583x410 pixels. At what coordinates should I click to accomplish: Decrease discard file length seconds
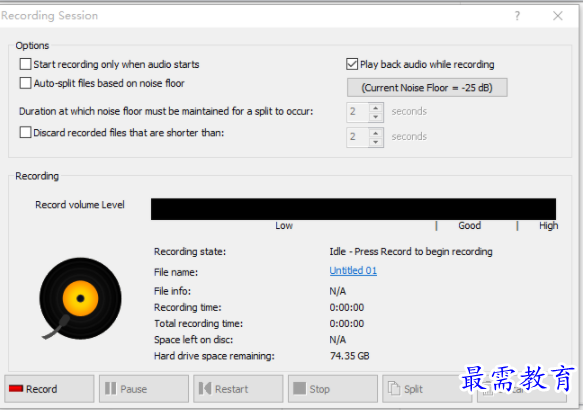click(376, 142)
